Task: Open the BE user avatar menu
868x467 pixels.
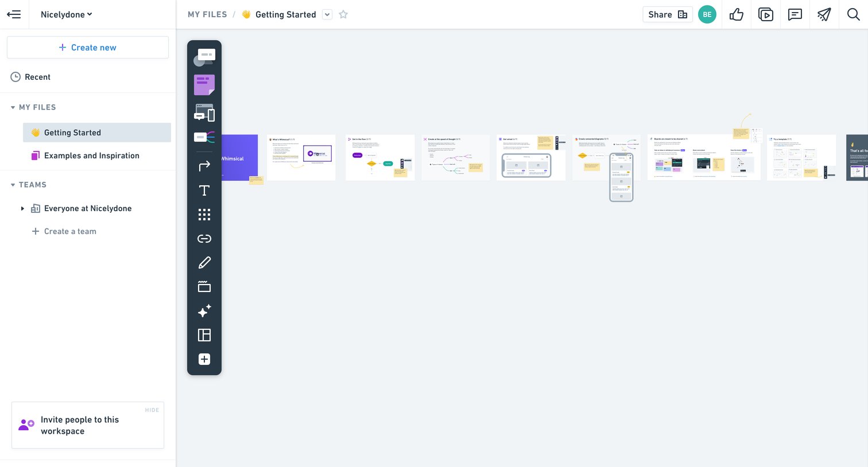Action: point(707,14)
